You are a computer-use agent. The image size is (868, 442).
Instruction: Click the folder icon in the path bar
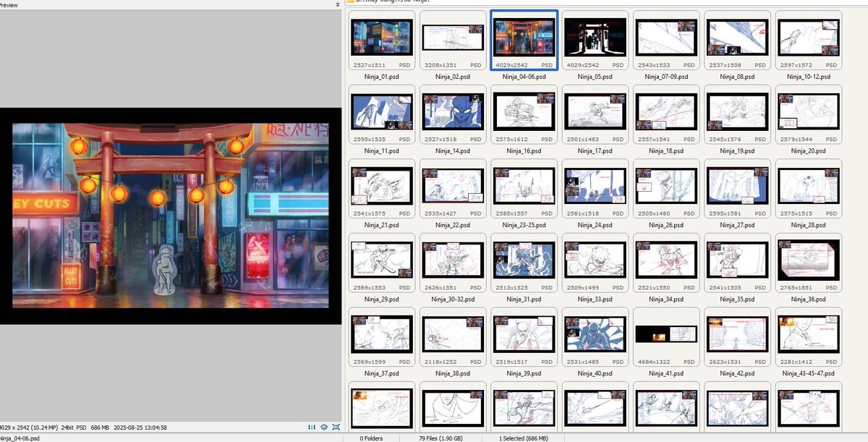351,2
